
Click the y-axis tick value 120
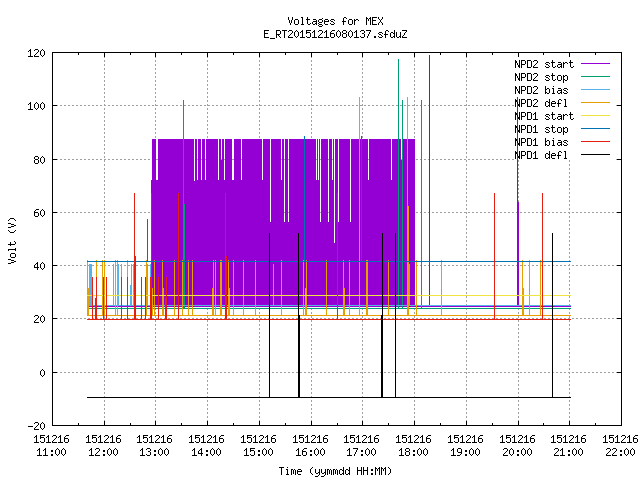click(36, 53)
